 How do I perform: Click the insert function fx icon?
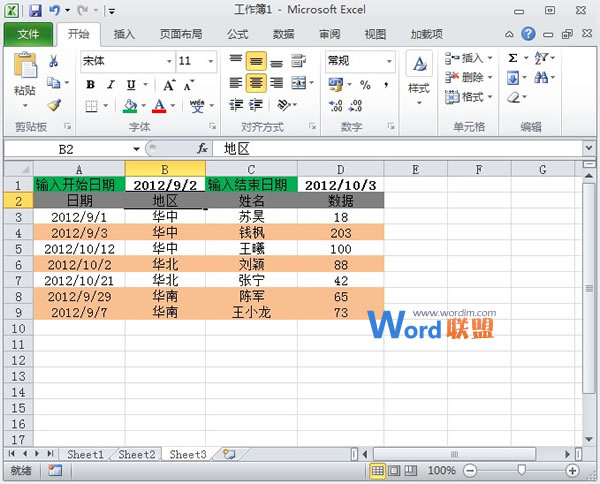click(201, 148)
